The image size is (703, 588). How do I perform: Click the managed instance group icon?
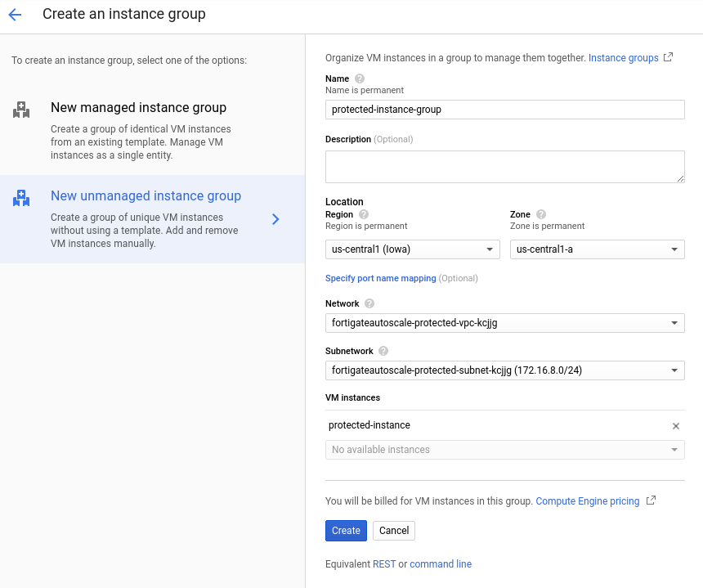(x=21, y=109)
